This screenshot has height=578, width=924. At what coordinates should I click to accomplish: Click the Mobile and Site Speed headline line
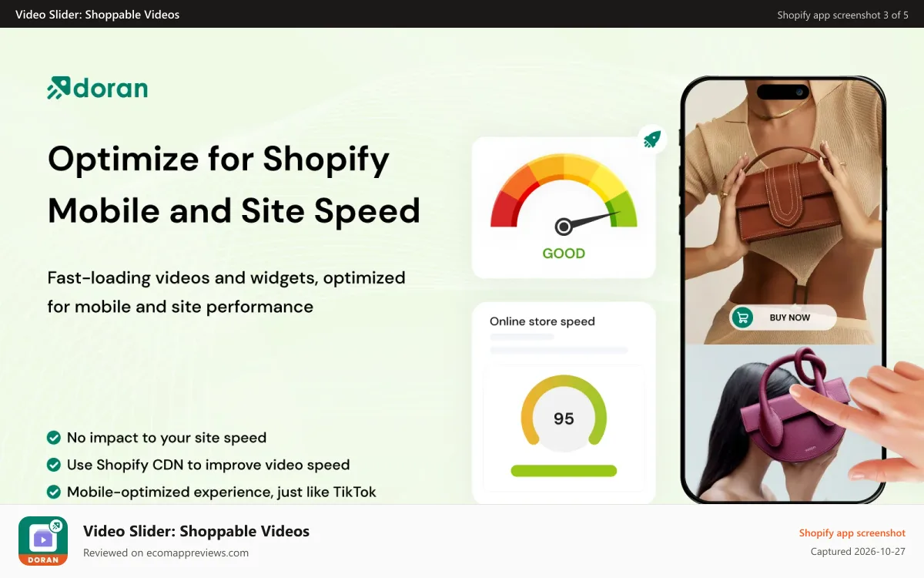234,210
